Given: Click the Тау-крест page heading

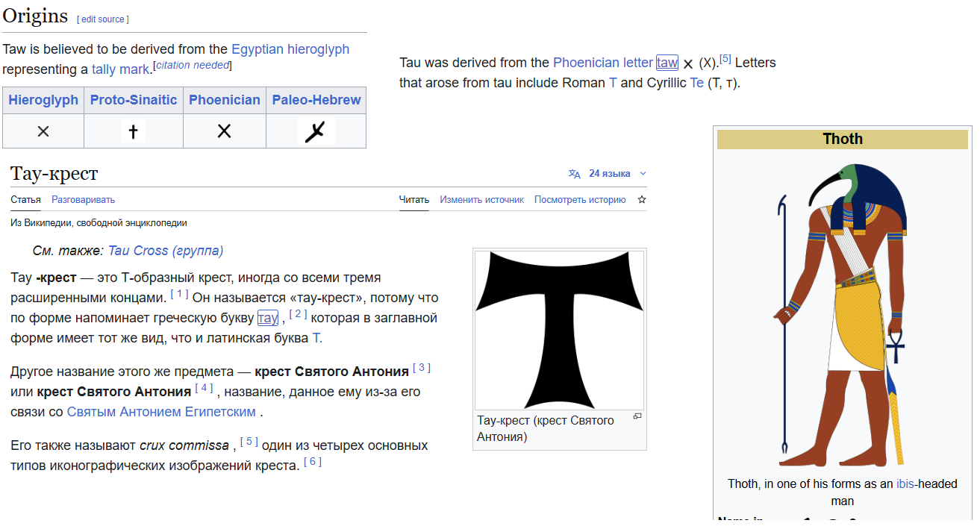Looking at the screenshot, I should (54, 174).
